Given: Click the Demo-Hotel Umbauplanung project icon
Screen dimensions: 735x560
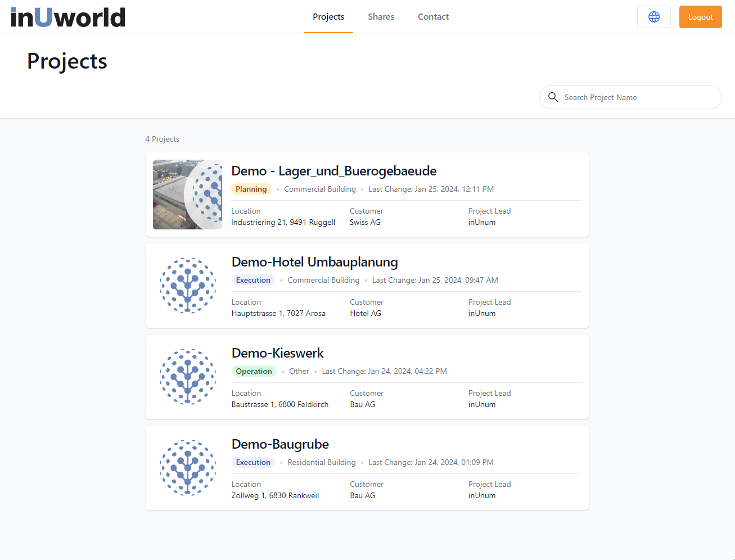Looking at the screenshot, I should coord(188,286).
